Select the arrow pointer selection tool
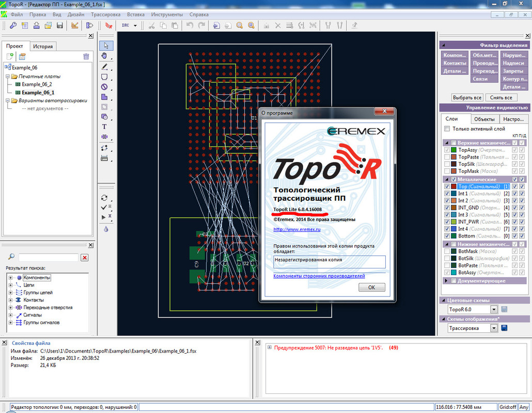The image size is (532, 413). tap(106, 45)
